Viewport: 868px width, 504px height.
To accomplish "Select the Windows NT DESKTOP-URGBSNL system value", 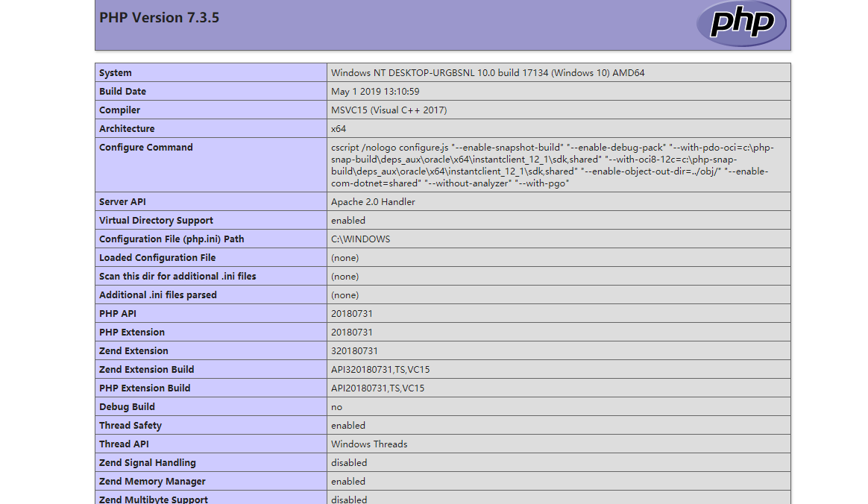I will [488, 72].
